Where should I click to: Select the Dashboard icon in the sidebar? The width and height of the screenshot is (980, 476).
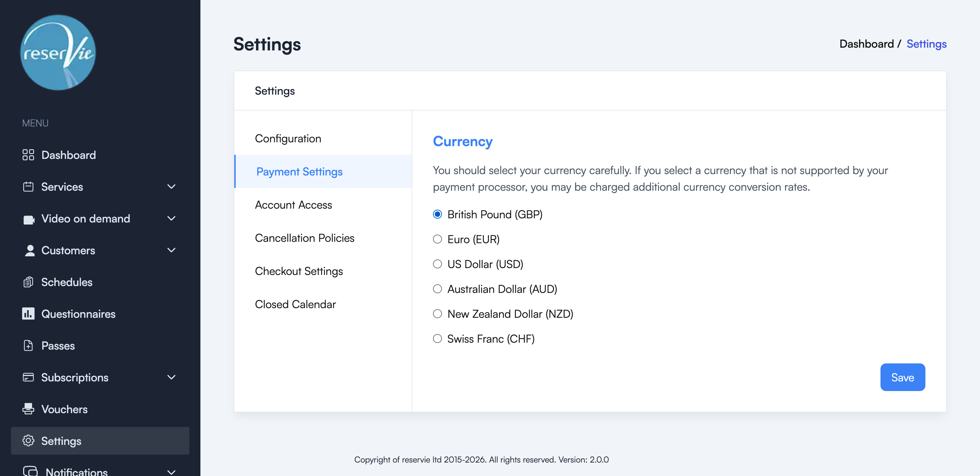click(28, 155)
